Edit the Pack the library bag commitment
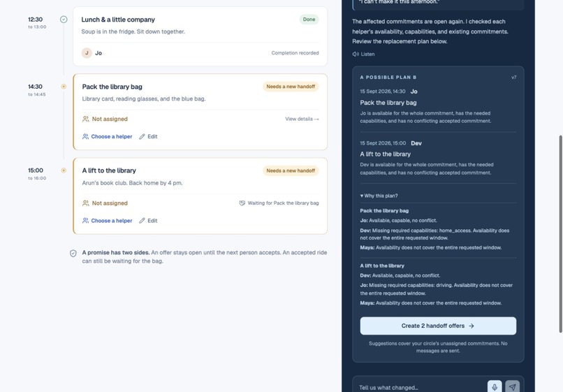 (148, 136)
